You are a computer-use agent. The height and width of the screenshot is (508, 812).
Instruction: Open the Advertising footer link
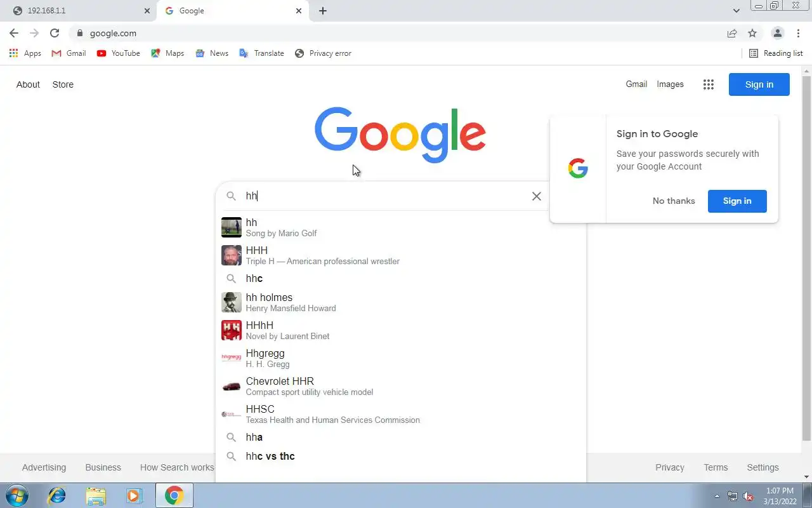[44, 467]
